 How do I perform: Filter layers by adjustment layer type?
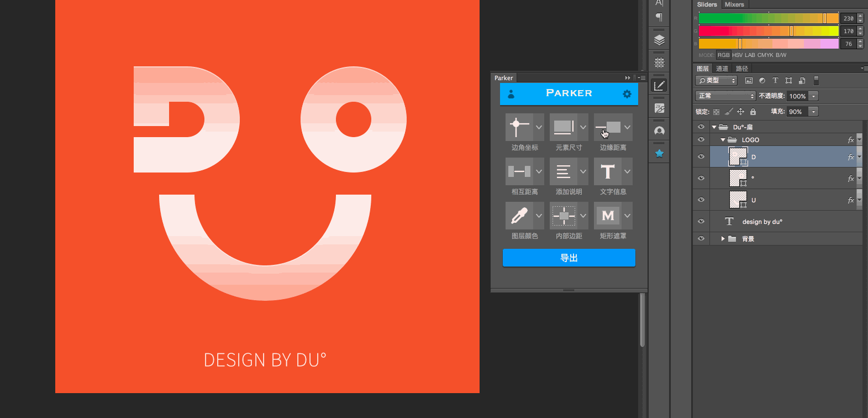pyautogui.click(x=762, y=81)
